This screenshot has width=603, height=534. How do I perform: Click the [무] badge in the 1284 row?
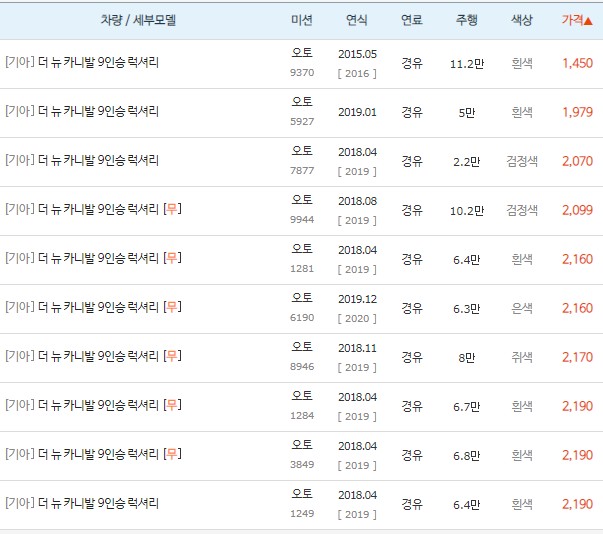point(172,405)
